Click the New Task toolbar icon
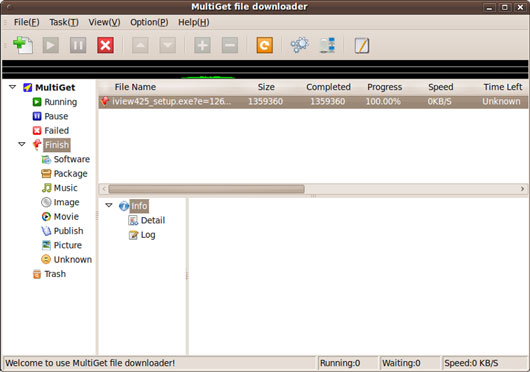530x372 pixels. [23, 45]
